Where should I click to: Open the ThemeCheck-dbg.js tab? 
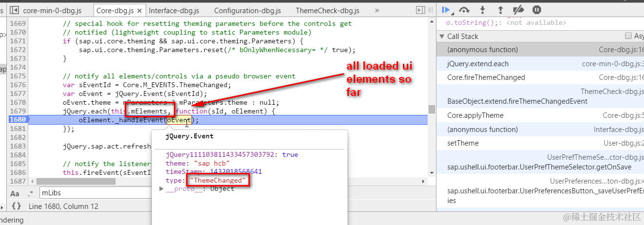click(327, 10)
